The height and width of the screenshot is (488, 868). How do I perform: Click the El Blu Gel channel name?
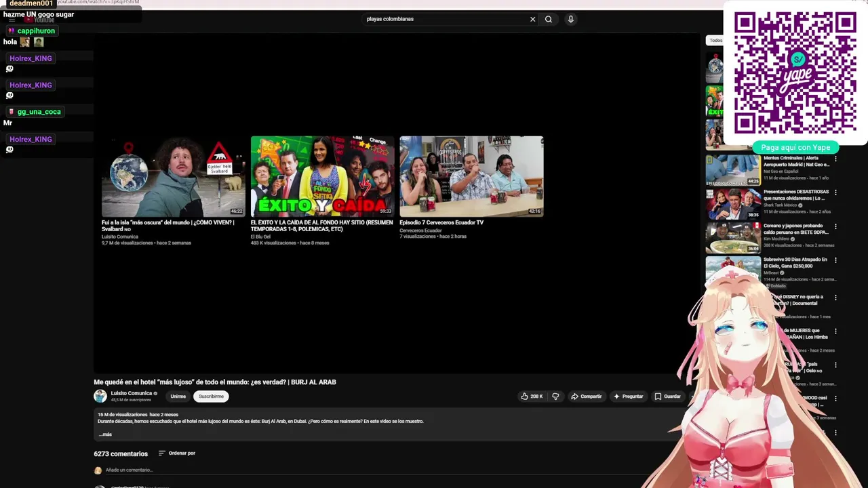click(x=260, y=237)
